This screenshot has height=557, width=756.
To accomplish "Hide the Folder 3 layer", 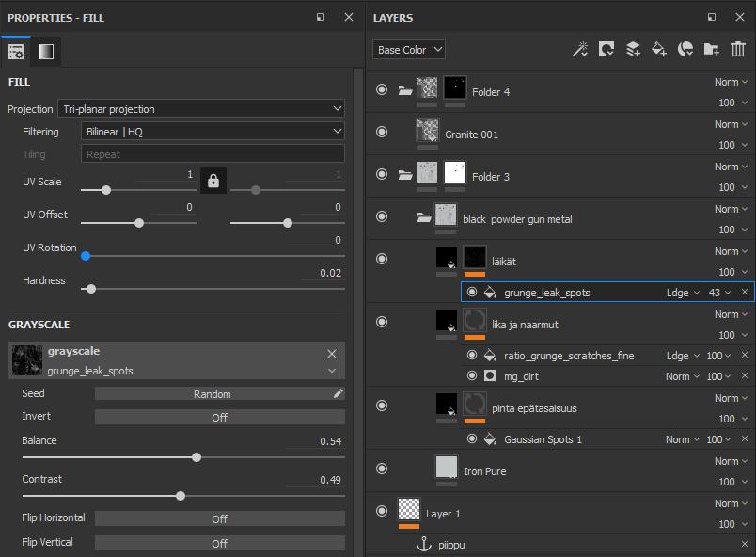I will point(382,174).
